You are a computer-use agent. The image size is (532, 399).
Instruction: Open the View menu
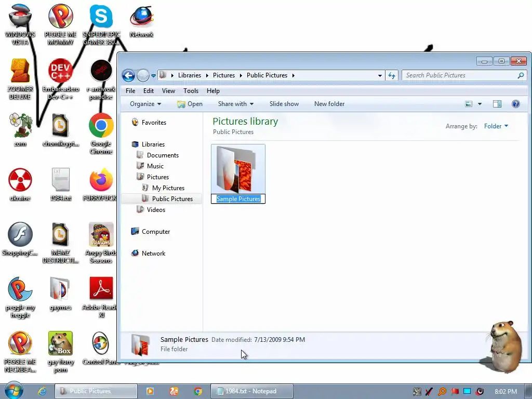tap(168, 91)
